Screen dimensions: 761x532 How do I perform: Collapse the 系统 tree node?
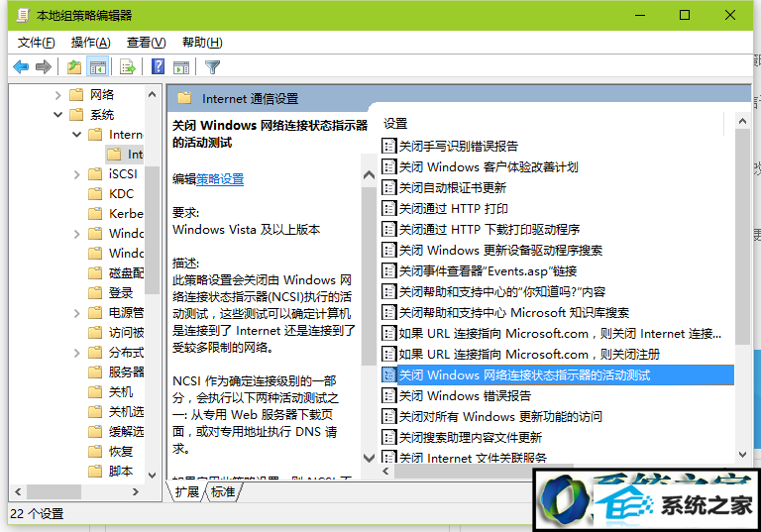point(57,115)
